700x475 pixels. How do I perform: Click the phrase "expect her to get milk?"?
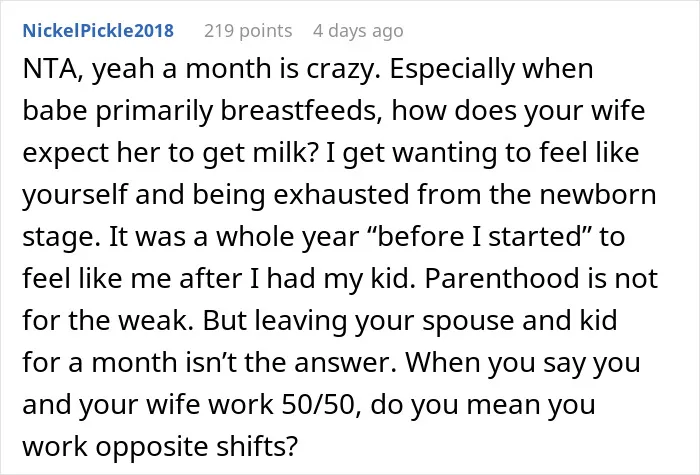tap(171, 153)
